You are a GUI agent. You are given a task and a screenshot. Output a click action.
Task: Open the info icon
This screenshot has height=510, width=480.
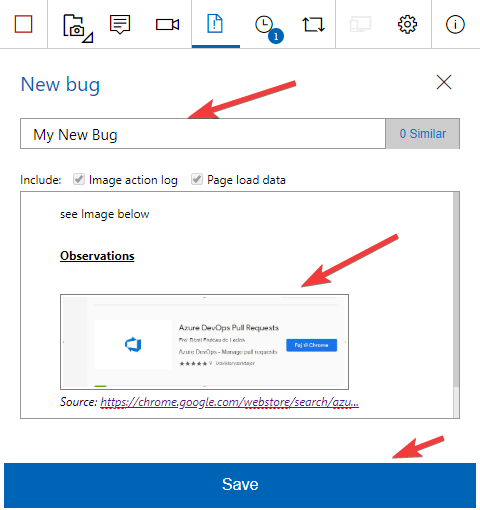click(x=455, y=24)
